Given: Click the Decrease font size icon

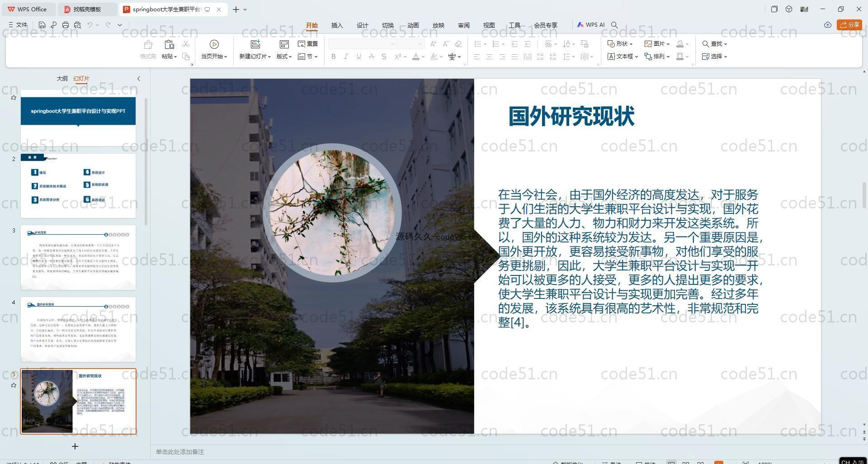Looking at the screenshot, I should [x=446, y=44].
